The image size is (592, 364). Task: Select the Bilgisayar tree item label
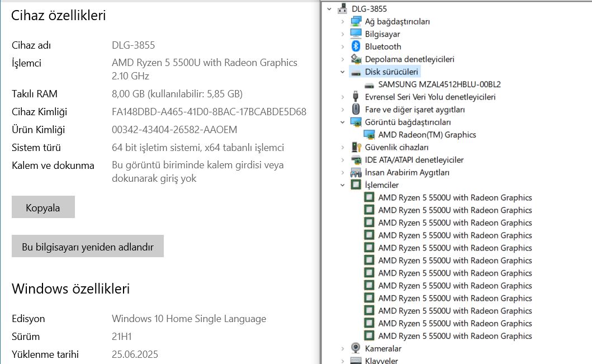click(382, 34)
